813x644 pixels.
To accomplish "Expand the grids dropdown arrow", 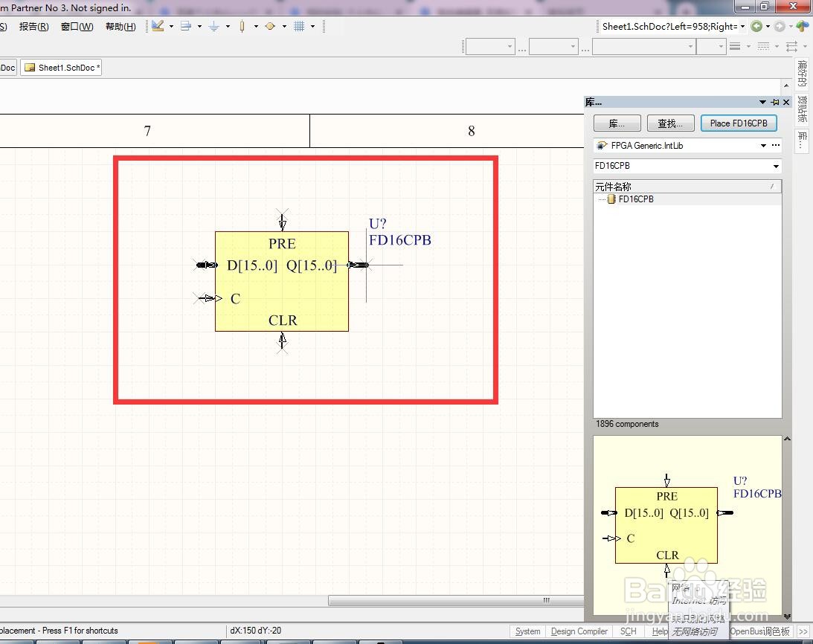I will click(312, 26).
